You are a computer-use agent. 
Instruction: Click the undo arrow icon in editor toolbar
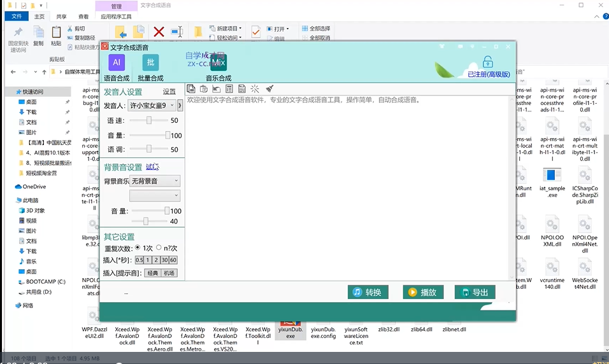(217, 89)
